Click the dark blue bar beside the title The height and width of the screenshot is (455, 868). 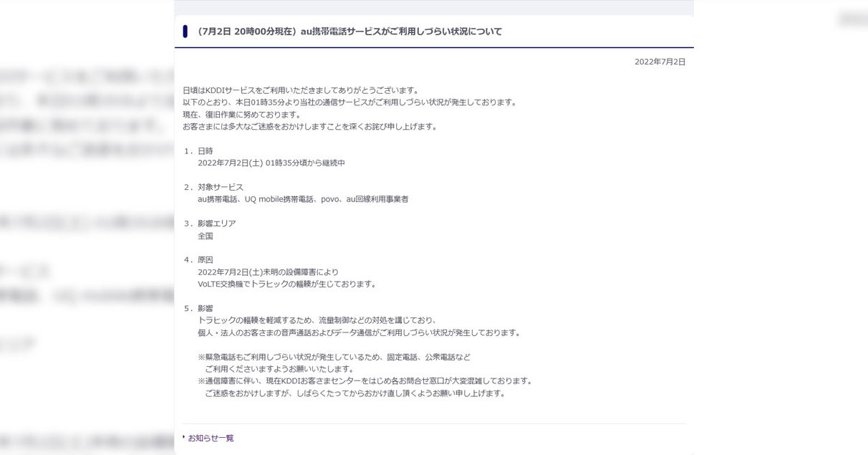coord(185,32)
